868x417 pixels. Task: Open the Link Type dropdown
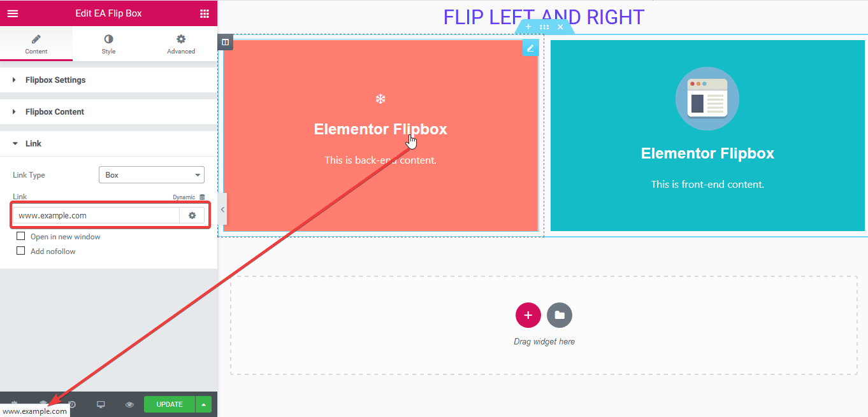click(x=151, y=174)
